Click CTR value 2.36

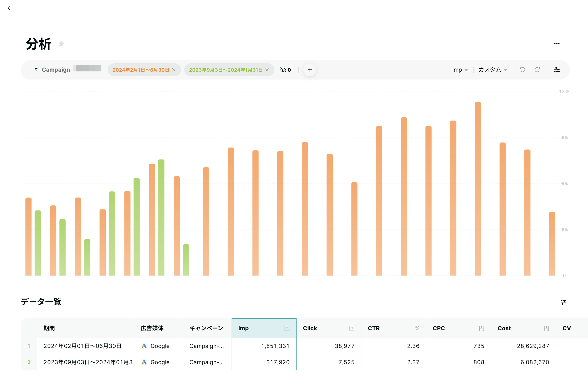(x=413, y=346)
